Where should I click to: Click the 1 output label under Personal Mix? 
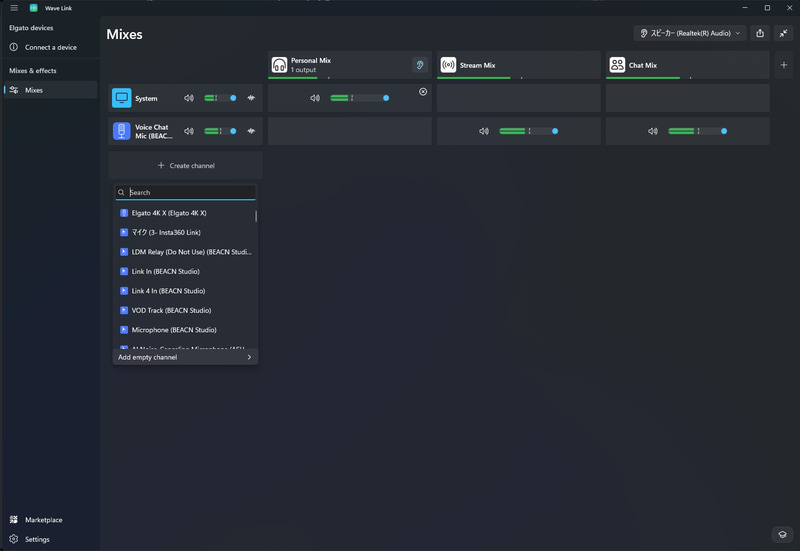303,70
